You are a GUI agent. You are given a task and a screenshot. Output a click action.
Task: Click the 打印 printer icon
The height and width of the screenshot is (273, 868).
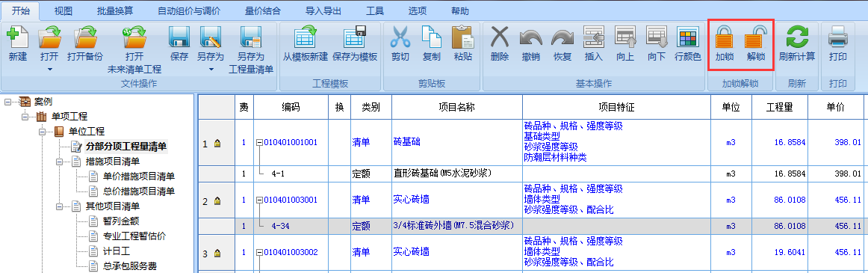837,37
